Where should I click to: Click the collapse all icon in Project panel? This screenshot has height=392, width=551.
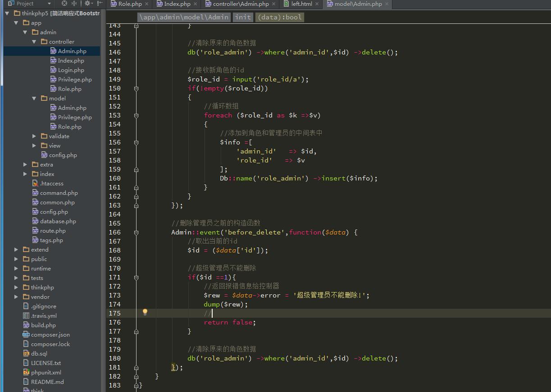point(74,4)
